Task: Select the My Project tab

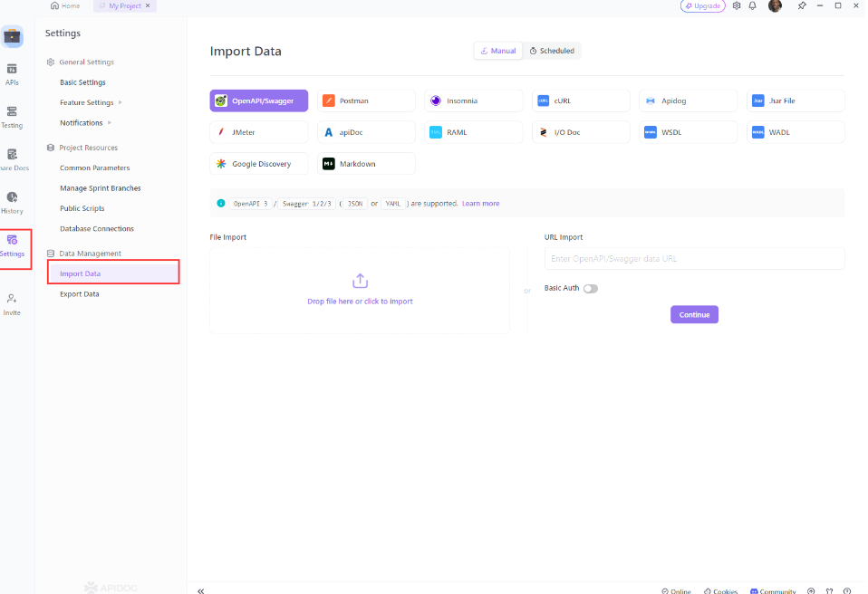Action: click(124, 5)
